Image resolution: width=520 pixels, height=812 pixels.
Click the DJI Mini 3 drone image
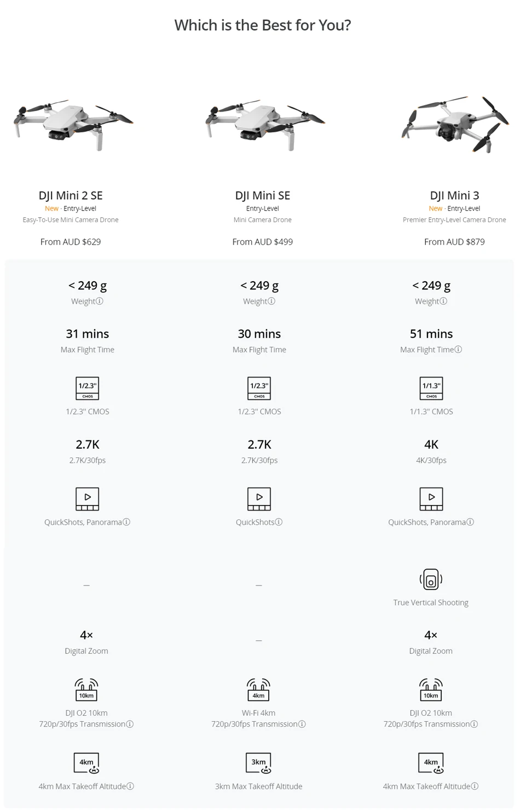pos(455,124)
